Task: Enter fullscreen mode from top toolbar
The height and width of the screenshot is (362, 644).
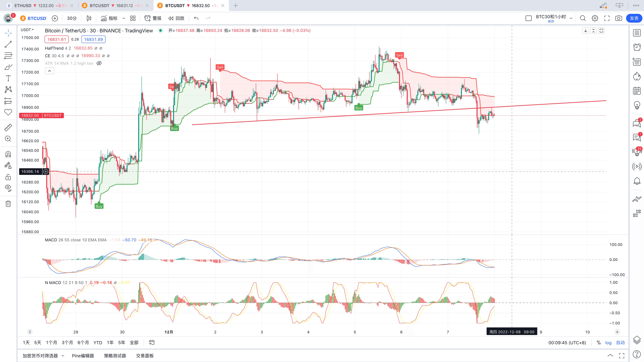Action: [607, 18]
